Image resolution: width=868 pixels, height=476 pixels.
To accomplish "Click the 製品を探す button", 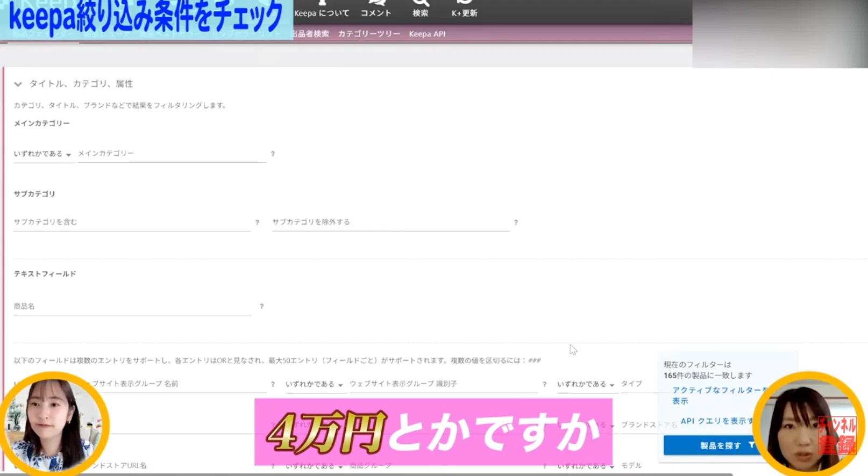I will click(x=714, y=445).
